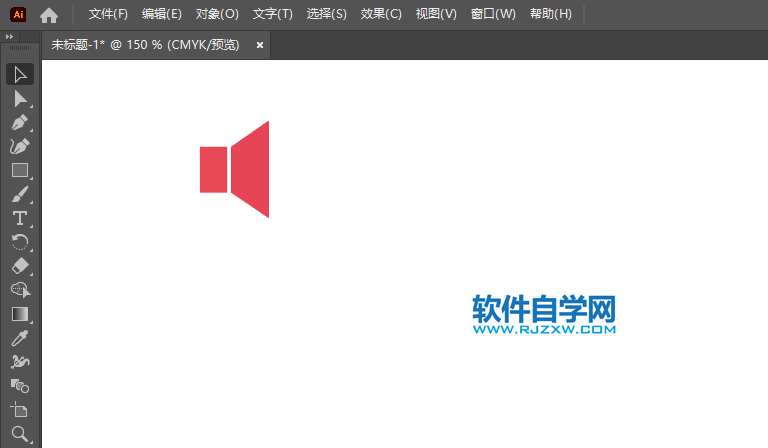Click the Home icon
This screenshot has width=768, height=448.
(49, 15)
